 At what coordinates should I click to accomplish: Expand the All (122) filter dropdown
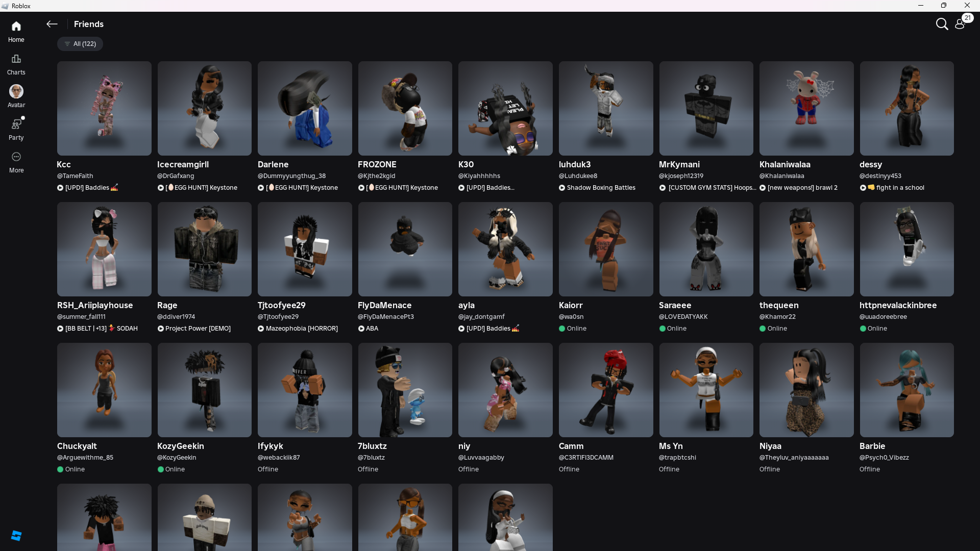(80, 44)
